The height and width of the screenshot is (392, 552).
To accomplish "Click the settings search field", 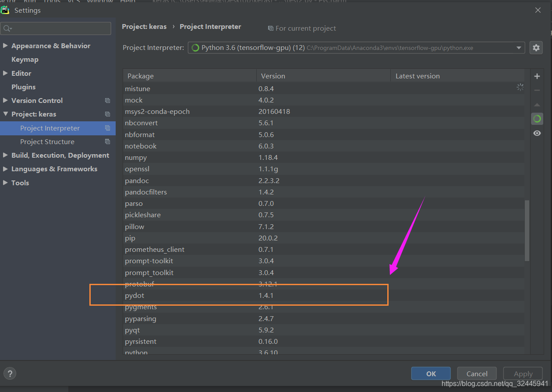I will [x=56, y=28].
